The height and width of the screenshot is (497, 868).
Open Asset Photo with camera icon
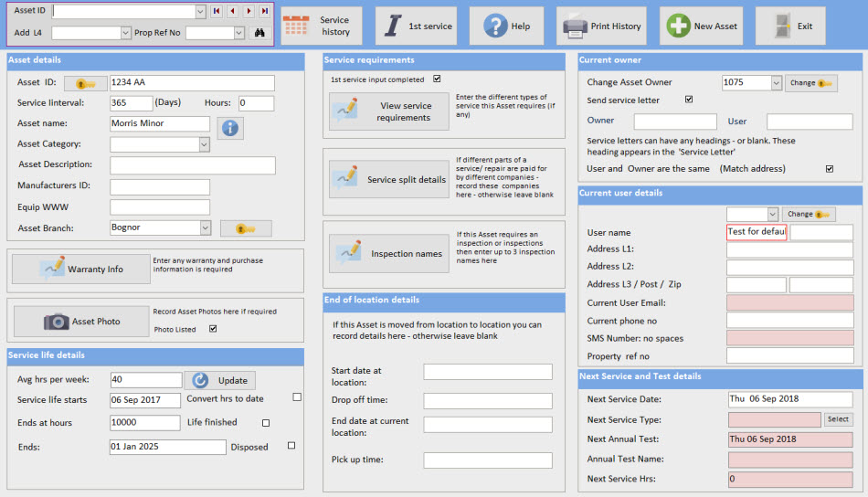(80, 322)
